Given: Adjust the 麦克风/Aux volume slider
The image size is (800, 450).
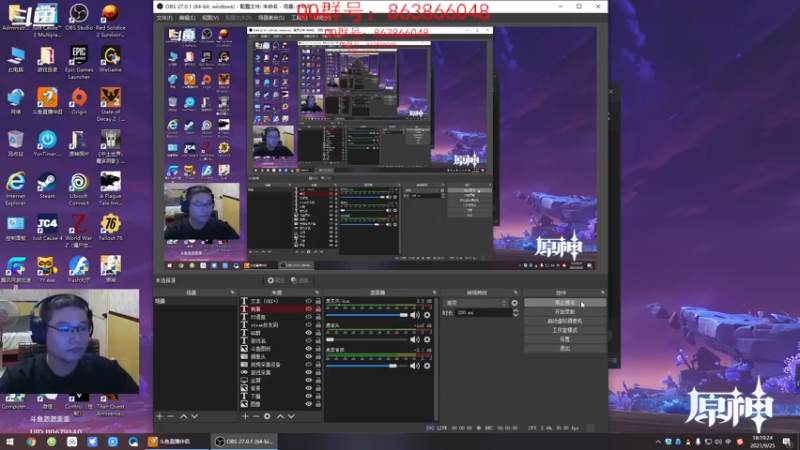Looking at the screenshot, I should (x=367, y=315).
